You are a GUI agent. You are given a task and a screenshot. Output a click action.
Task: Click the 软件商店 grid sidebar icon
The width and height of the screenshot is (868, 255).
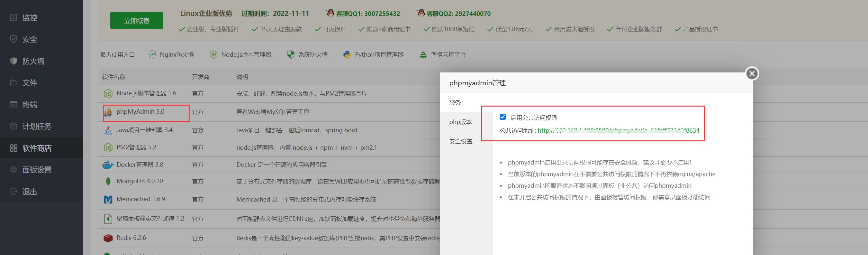pos(14,148)
